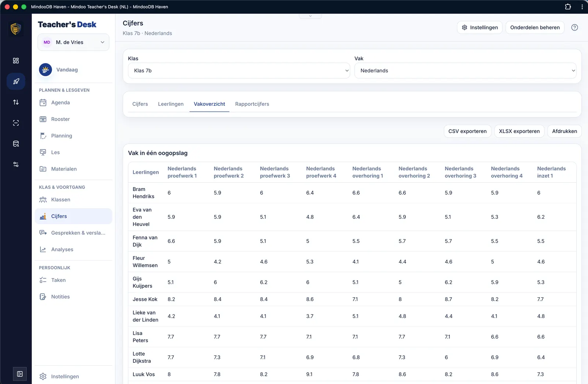588x384 pixels.
Task: Click the Afdrukken button
Action: (564, 131)
